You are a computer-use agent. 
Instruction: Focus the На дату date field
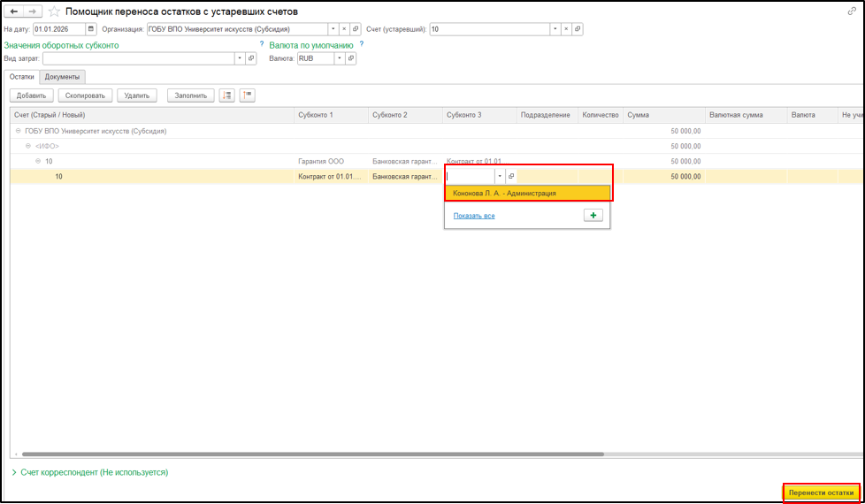pos(59,29)
